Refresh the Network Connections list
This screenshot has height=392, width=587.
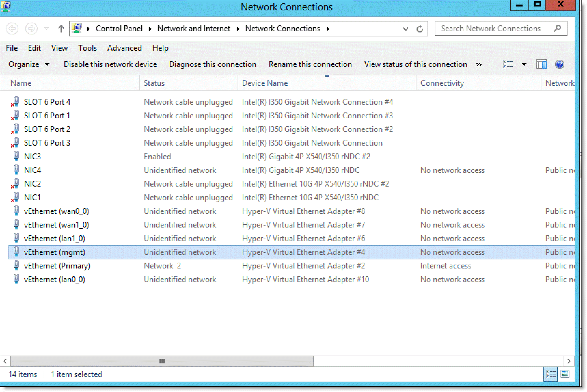click(420, 29)
